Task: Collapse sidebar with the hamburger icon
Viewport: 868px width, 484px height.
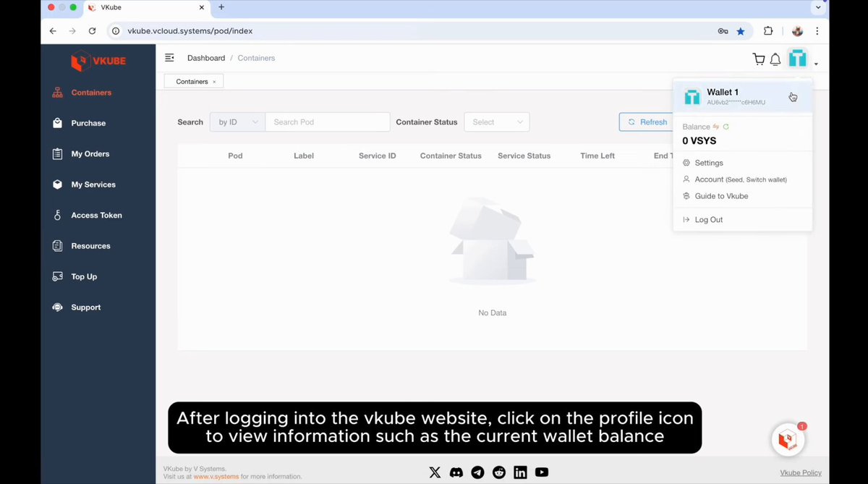Action: pos(169,58)
